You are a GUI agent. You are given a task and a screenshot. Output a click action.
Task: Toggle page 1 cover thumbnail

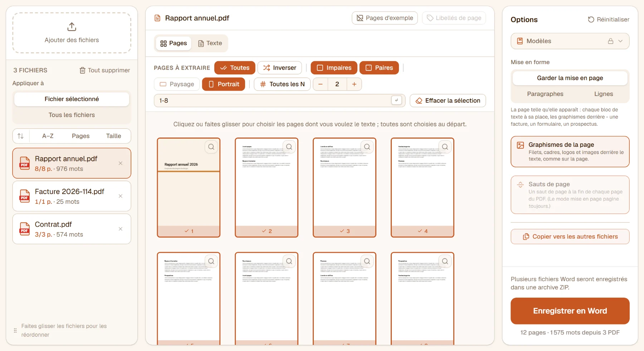(189, 188)
